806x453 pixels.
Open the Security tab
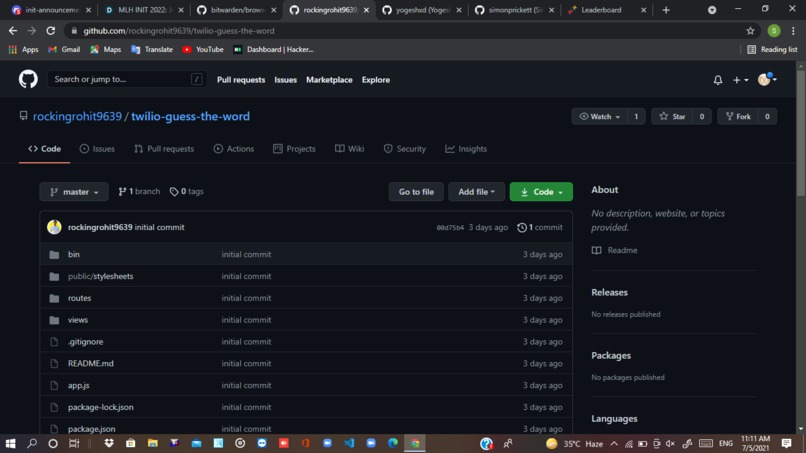pos(405,149)
